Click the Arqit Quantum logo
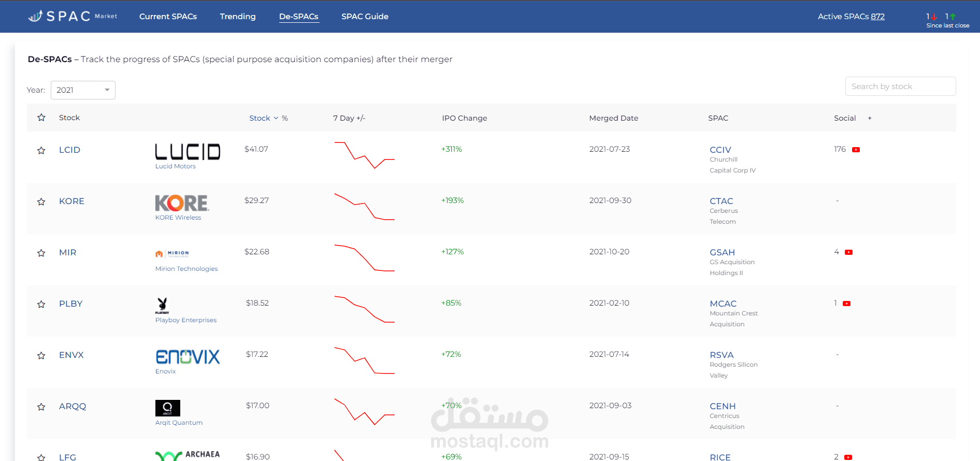Image resolution: width=980 pixels, height=461 pixels. pyautogui.click(x=168, y=408)
